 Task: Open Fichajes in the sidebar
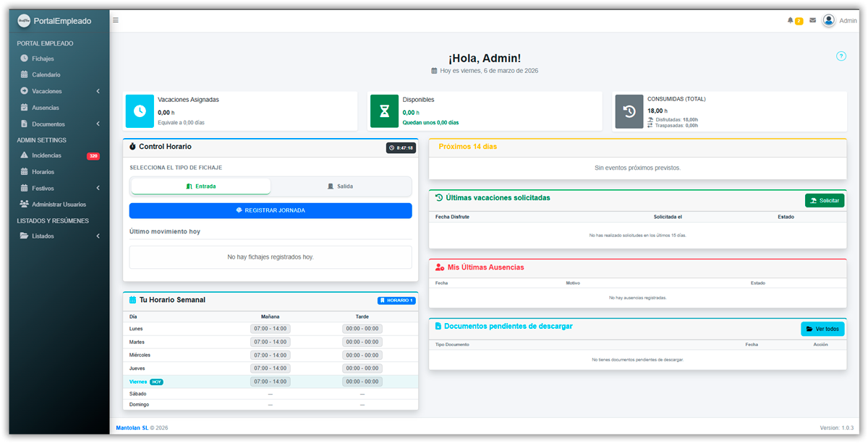[43, 59]
